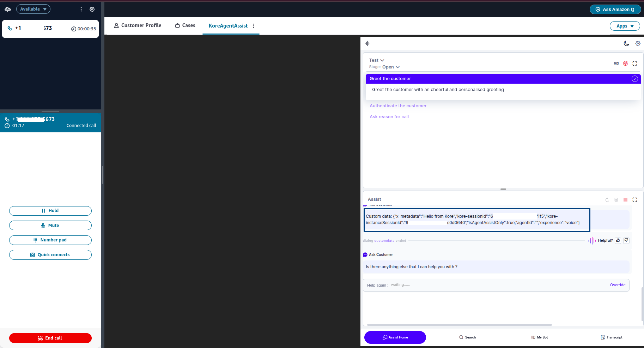Click the Authenticate the customer step
Viewport: 644px width, 348px height.
398,106
